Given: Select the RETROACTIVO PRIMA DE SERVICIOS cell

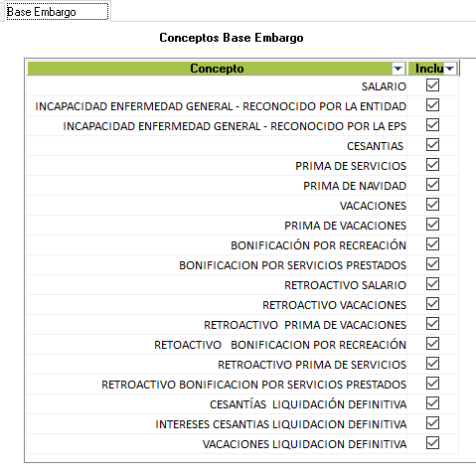Looking at the screenshot, I should 217,365.
